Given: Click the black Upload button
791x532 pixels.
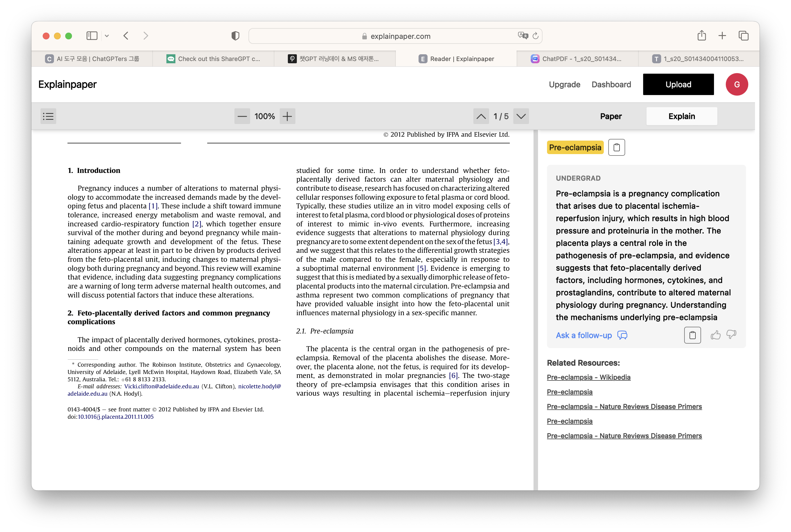Looking at the screenshot, I should [x=678, y=84].
